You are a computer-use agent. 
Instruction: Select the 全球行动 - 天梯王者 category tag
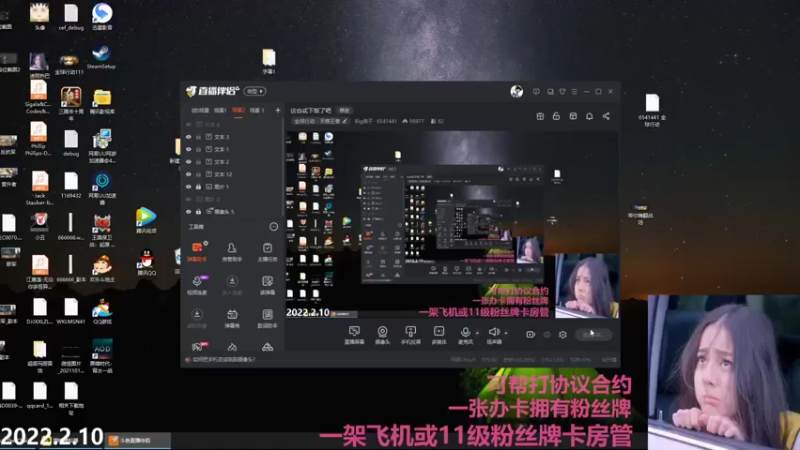[x=320, y=121]
